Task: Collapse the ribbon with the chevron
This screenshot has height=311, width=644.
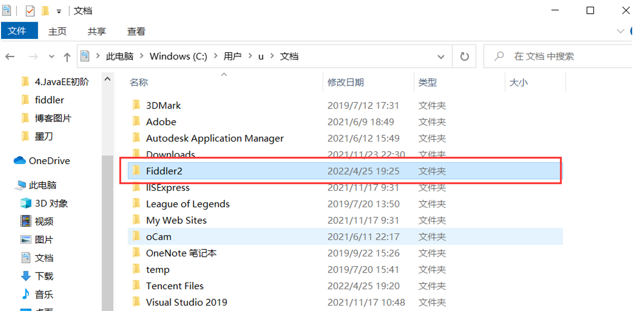Action: pos(620,31)
